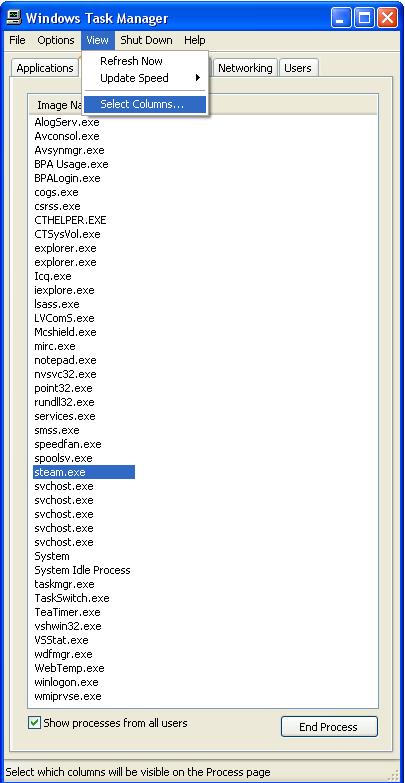Select the VSStat.exe process
This screenshot has width=405, height=783.
tap(61, 640)
